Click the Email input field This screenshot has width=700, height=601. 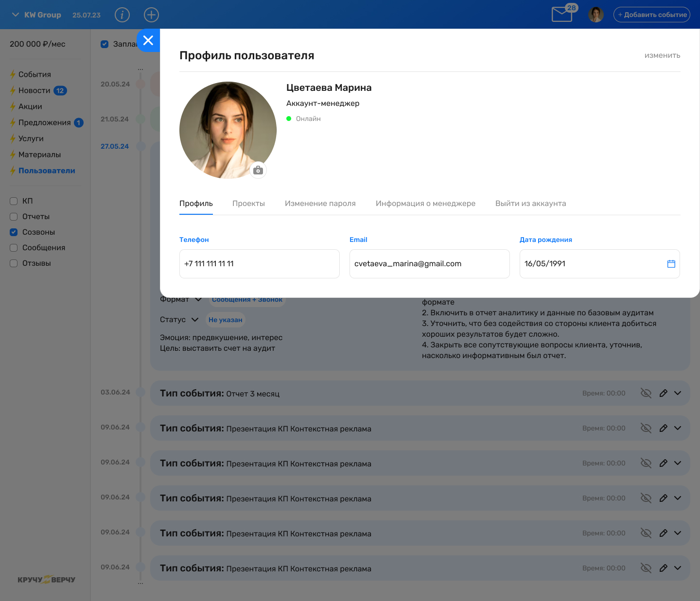[430, 264]
